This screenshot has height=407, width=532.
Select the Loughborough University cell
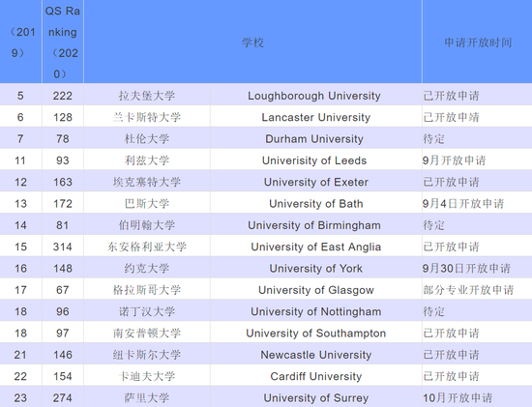click(315, 96)
